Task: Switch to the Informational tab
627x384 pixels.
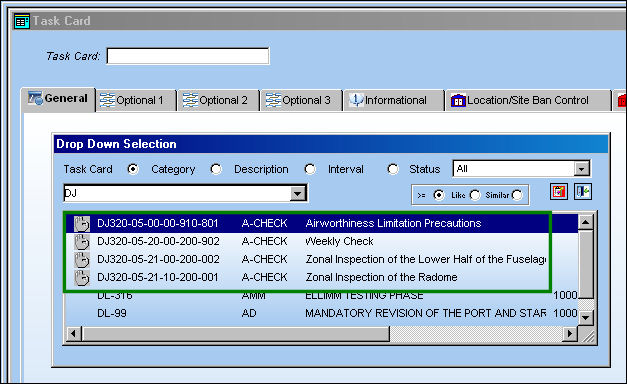Action: pyautogui.click(x=394, y=100)
